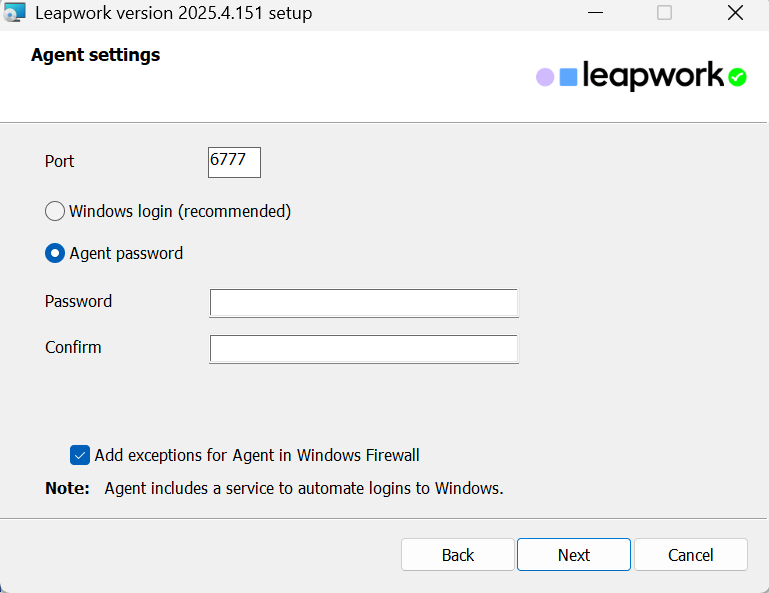Click the greyed-out maximize window button
Viewport: 769px width, 593px height.
pyautogui.click(x=664, y=13)
